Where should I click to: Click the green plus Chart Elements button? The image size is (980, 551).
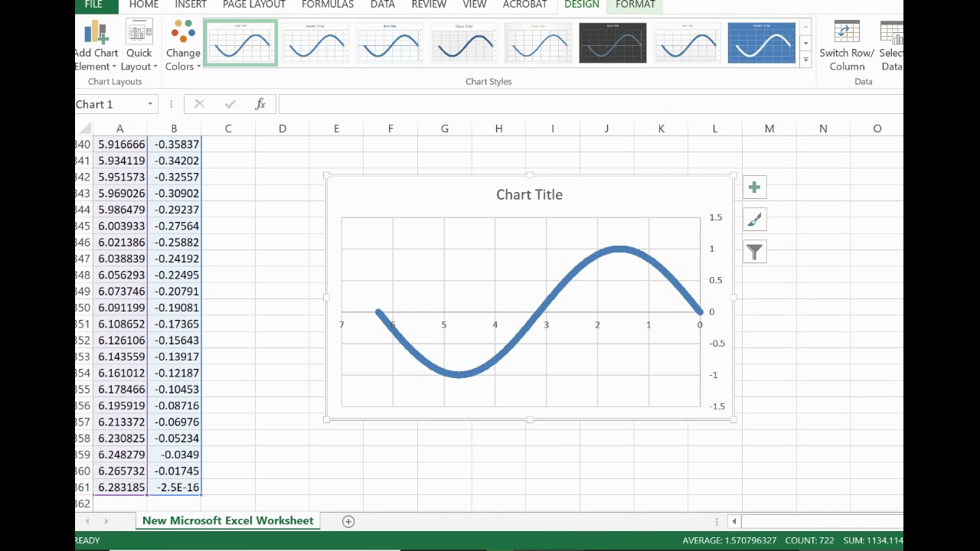(x=754, y=187)
